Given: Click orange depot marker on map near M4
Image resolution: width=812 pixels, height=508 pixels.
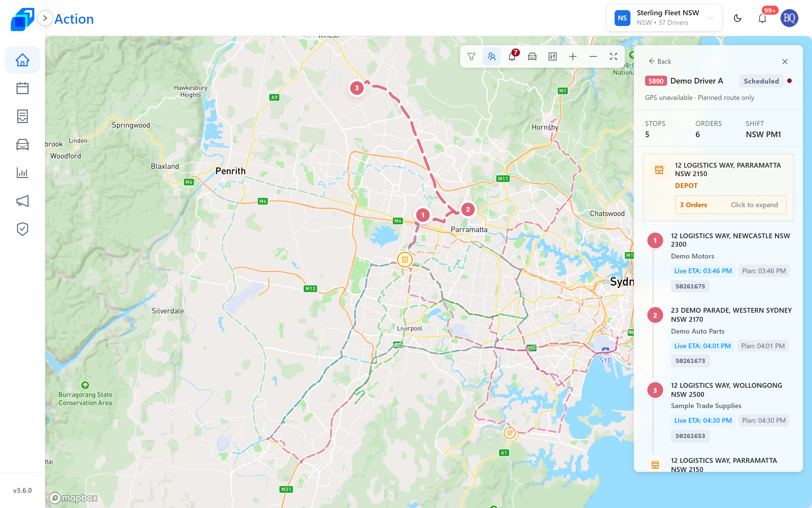Looking at the screenshot, I should (x=405, y=259).
